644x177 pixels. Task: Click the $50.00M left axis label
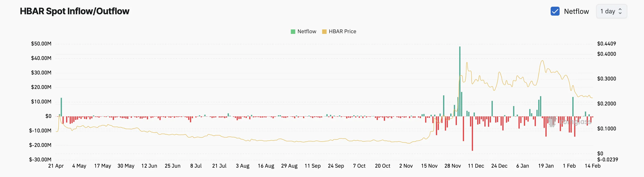[x=41, y=44]
